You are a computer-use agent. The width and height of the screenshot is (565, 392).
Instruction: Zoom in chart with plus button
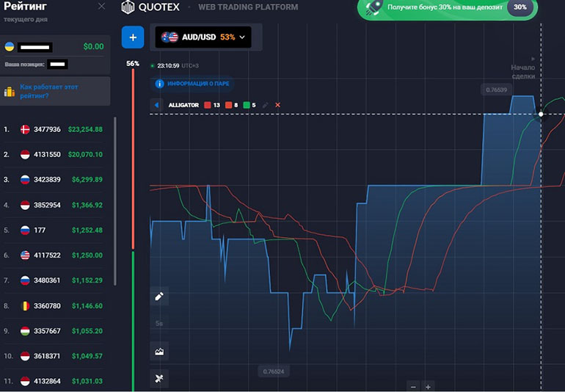pos(428,387)
